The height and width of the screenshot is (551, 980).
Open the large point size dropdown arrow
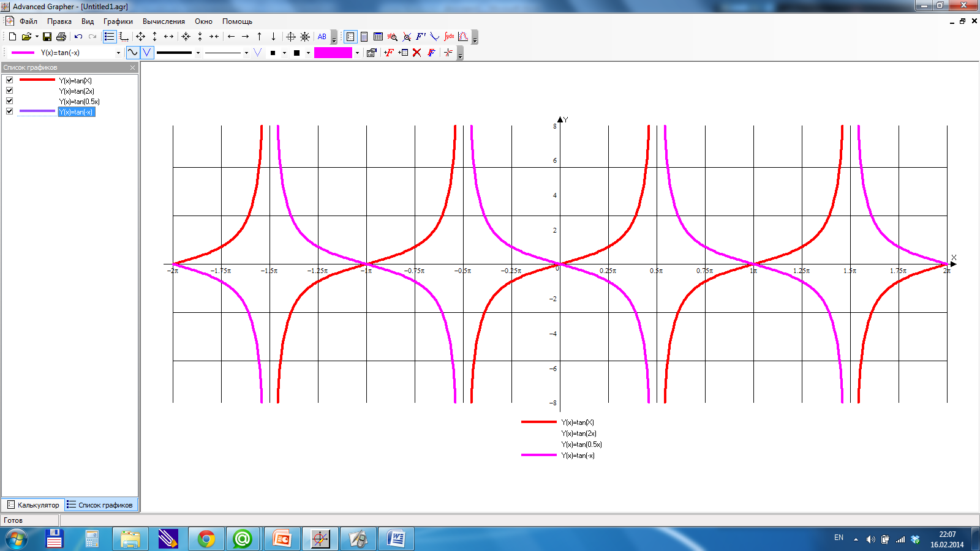[x=309, y=53]
